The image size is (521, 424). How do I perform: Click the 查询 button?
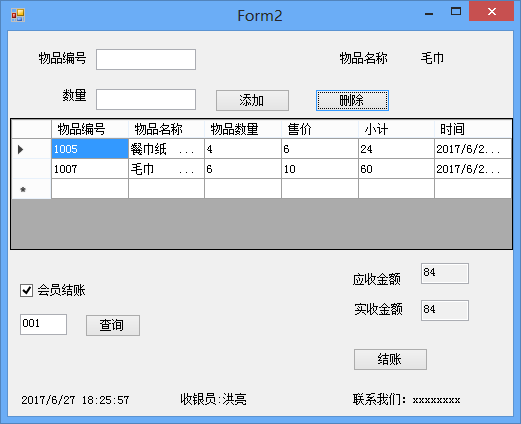[113, 325]
